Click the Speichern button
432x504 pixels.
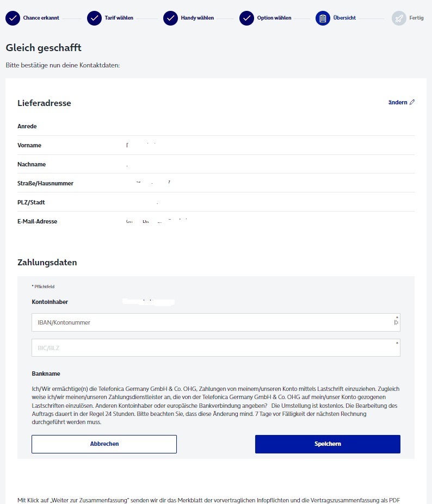coord(328,444)
